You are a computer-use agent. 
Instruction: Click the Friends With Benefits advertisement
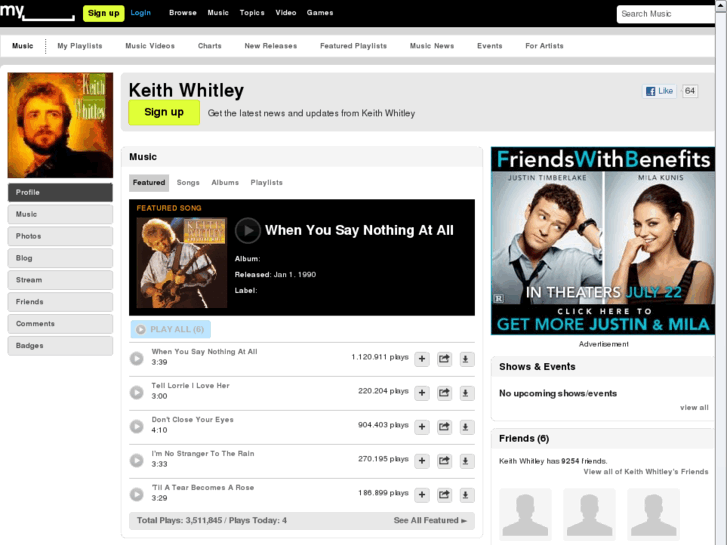click(603, 241)
